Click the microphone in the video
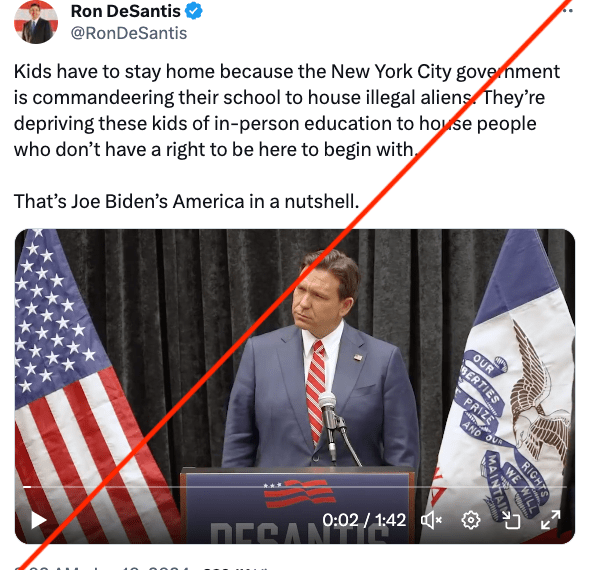This screenshot has width=590, height=570. click(328, 423)
